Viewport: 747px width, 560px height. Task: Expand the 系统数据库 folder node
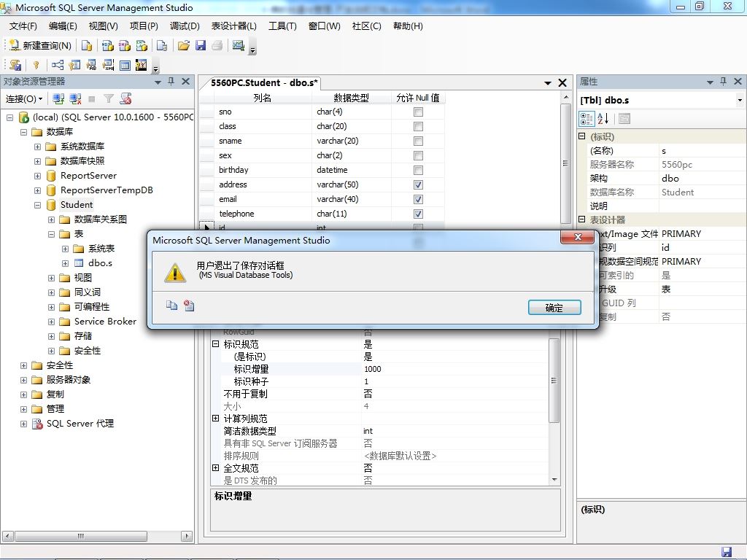(x=38, y=147)
